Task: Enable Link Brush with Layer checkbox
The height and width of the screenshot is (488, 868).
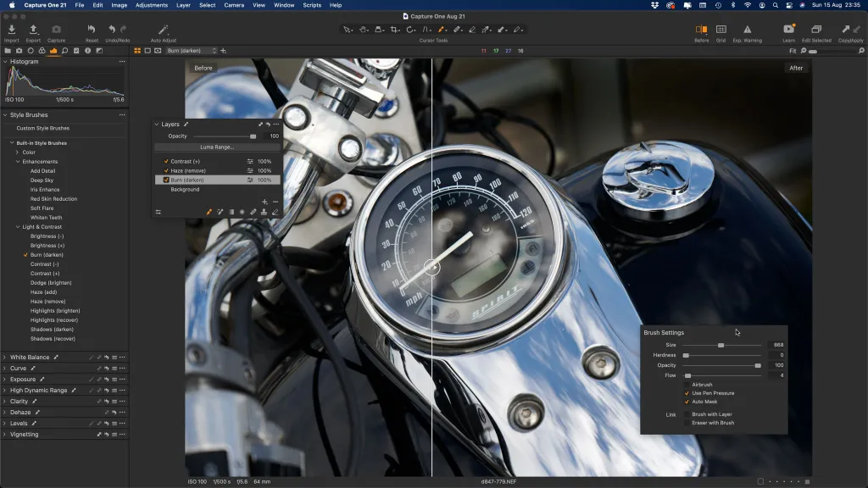Action: point(687,414)
